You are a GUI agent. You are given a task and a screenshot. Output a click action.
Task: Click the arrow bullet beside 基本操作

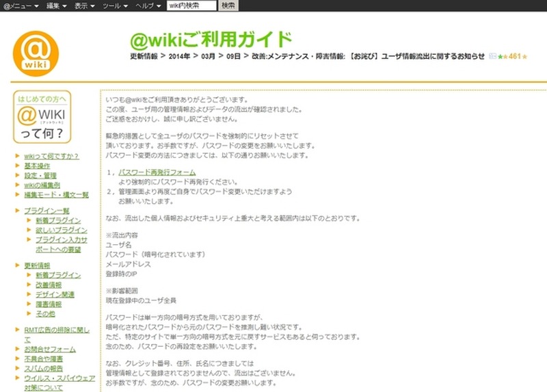[x=18, y=166]
